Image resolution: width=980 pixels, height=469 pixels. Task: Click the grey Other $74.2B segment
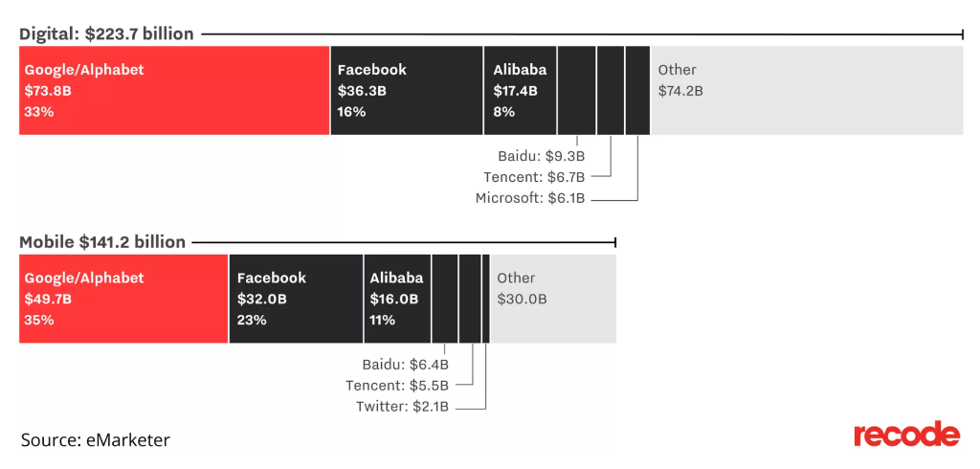click(807, 90)
